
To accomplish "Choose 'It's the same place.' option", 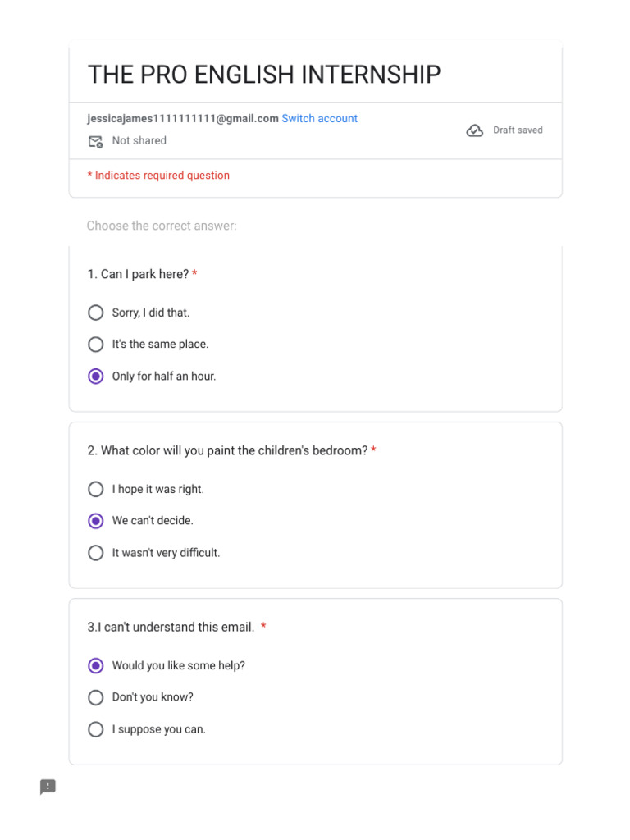I will [96, 344].
